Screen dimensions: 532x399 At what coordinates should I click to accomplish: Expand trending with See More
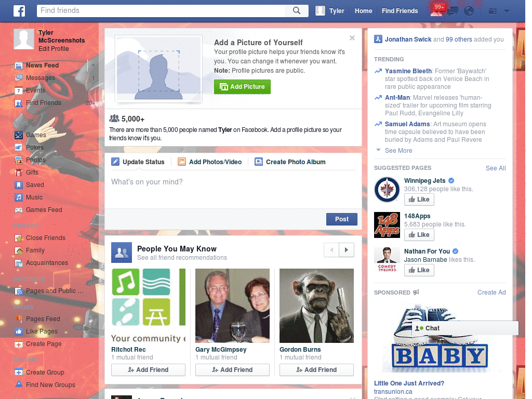pyautogui.click(x=398, y=151)
